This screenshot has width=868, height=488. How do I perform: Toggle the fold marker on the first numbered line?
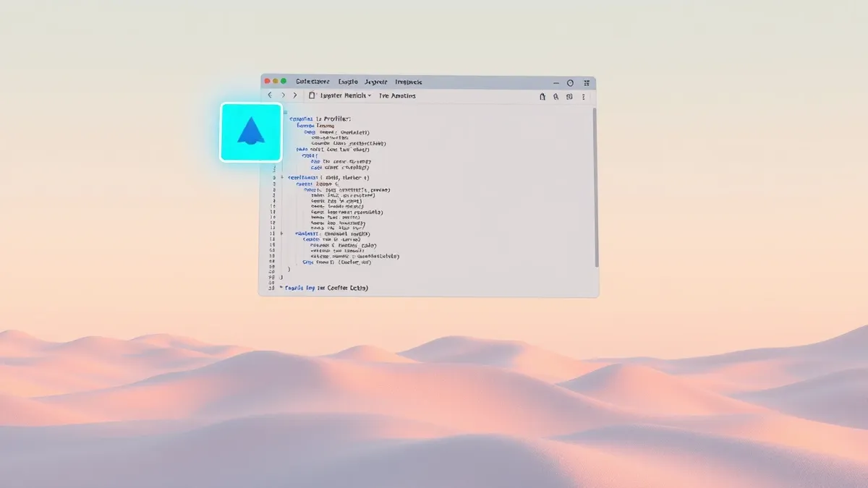pos(281,177)
